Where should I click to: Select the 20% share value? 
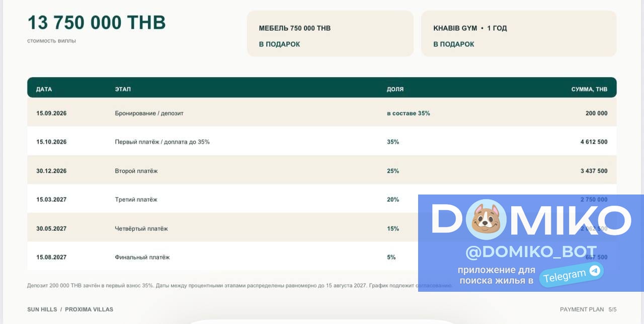[393, 200]
